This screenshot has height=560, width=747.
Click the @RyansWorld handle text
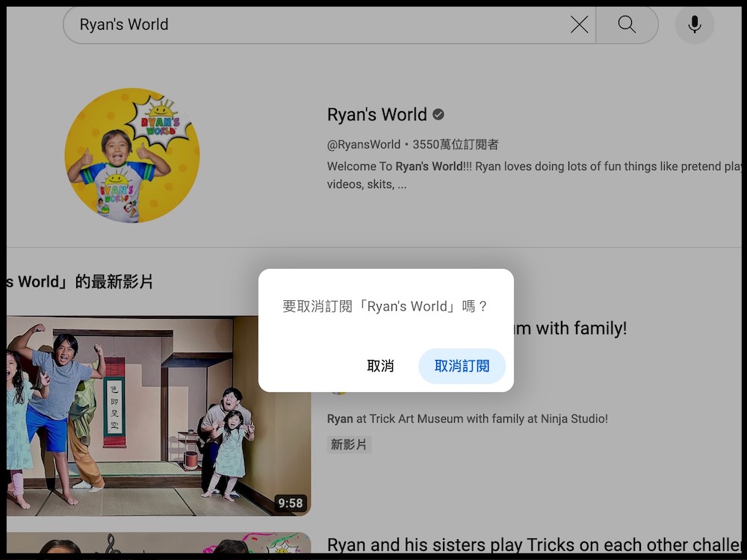point(364,145)
